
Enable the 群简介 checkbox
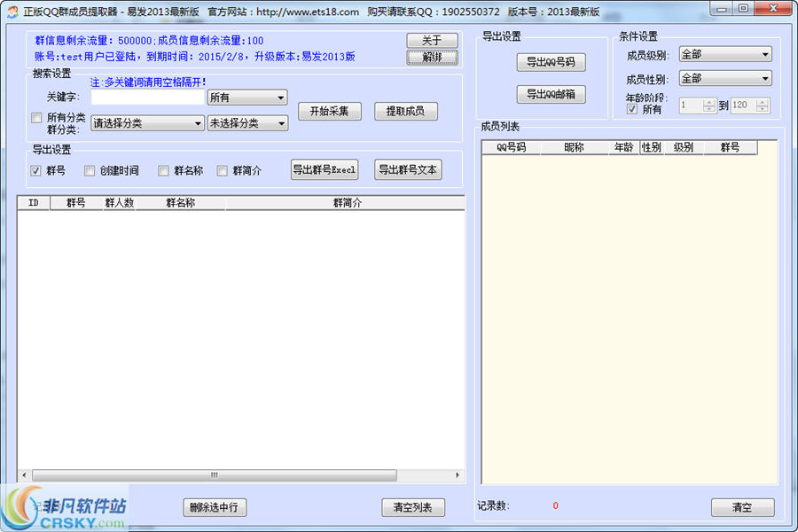222,170
